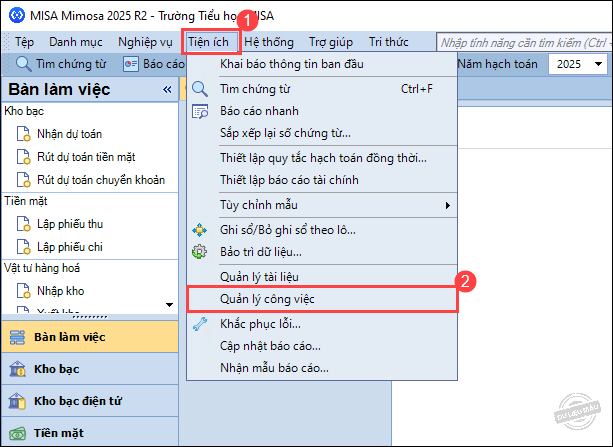Click the Bàn làm việc navigation icon
The image size is (613, 447).
(17, 337)
